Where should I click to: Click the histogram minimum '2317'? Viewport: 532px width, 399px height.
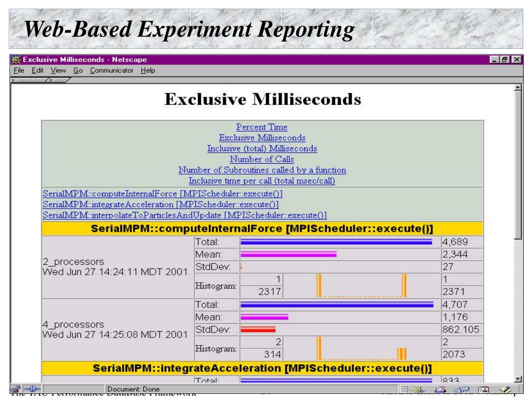pos(270,291)
